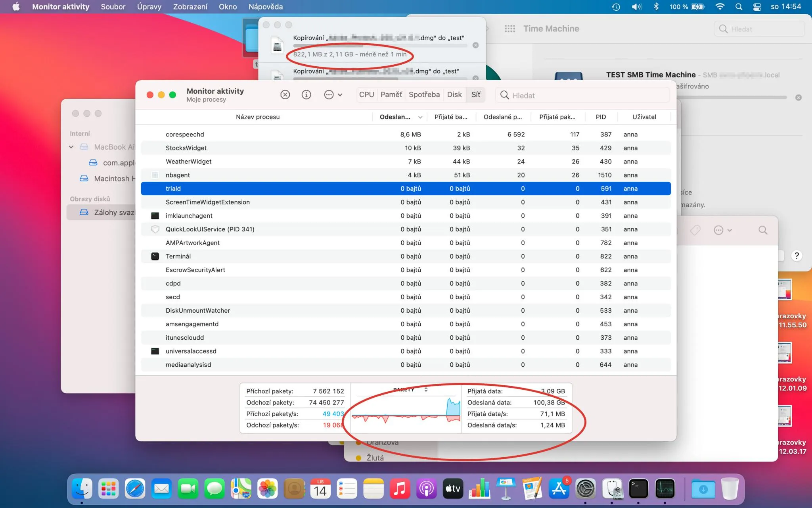
Task: Click the Time Machine menu bar icon
Action: [616, 7]
